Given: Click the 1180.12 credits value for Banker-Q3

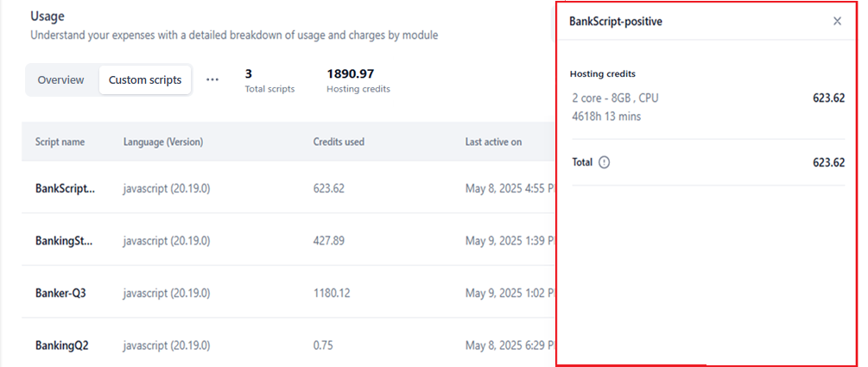Looking at the screenshot, I should (x=331, y=293).
